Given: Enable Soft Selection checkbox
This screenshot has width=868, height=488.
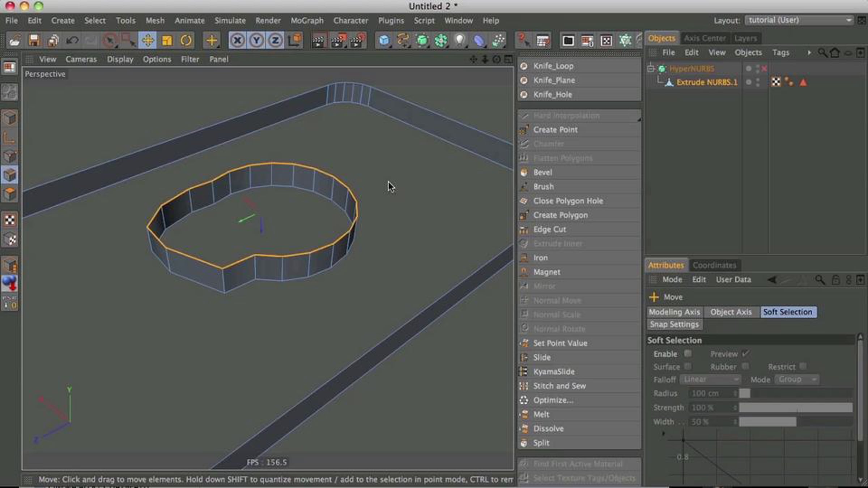Looking at the screenshot, I should pos(688,353).
